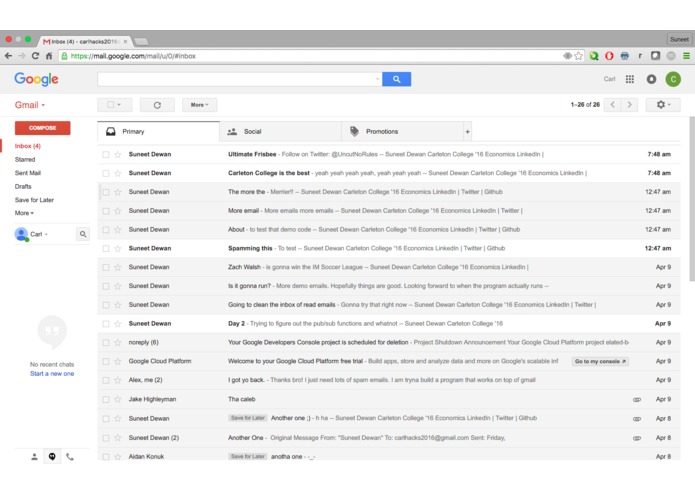Click browser back arrow

tap(8, 56)
